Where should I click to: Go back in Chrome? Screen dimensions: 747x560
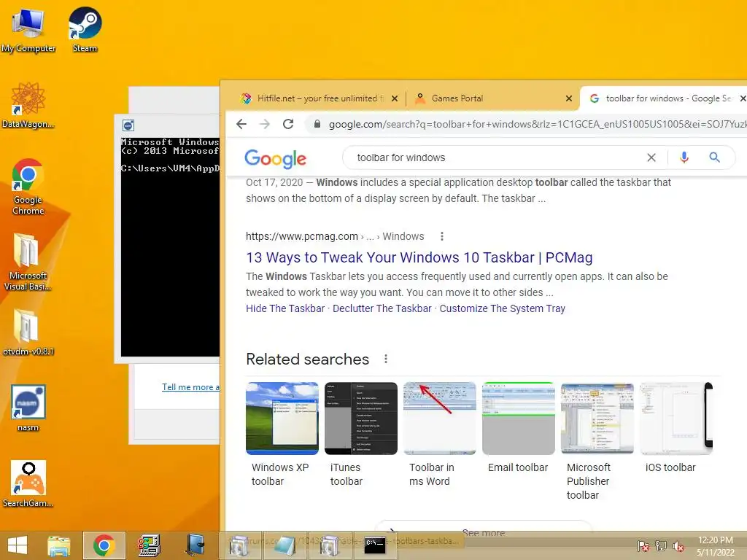pyautogui.click(x=241, y=124)
